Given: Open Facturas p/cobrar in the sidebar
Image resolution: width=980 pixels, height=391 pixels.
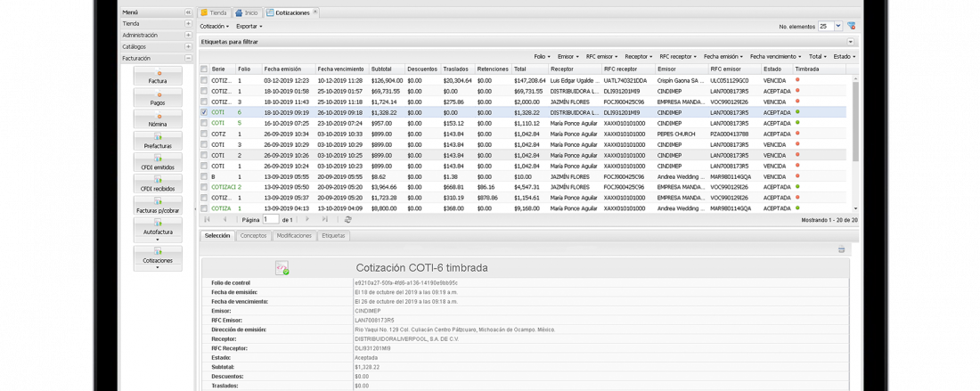Looking at the screenshot, I should tap(158, 206).
